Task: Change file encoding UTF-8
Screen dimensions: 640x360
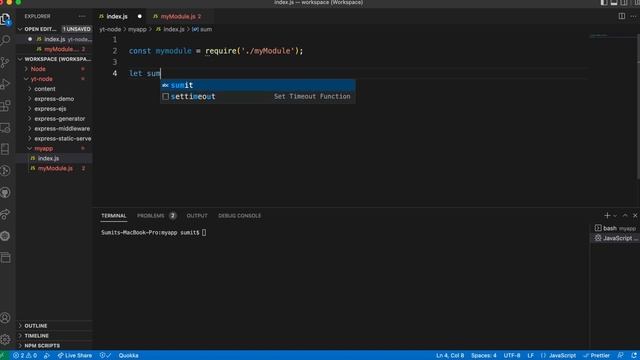Action: [512, 356]
